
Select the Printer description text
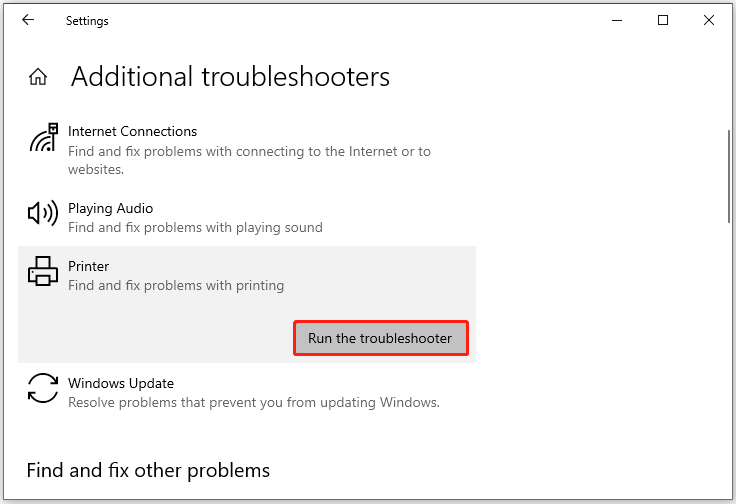176,286
